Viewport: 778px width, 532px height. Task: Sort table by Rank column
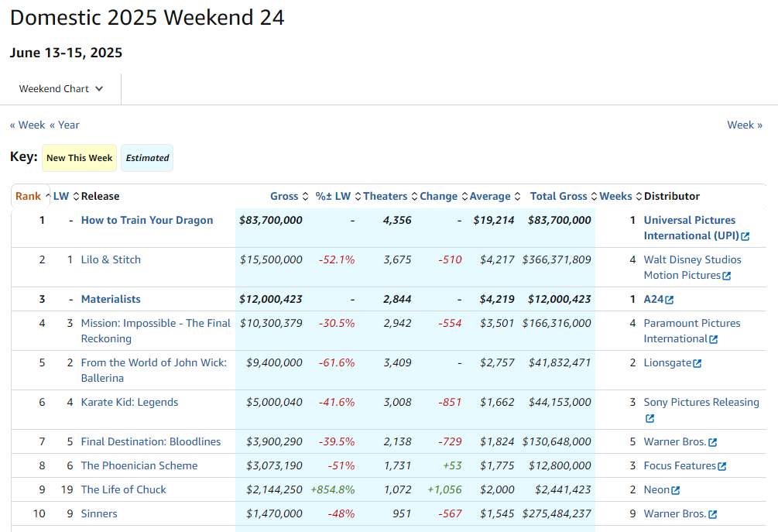click(33, 196)
